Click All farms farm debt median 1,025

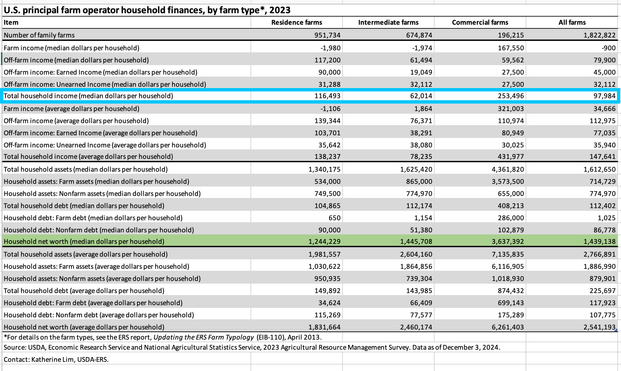point(607,218)
